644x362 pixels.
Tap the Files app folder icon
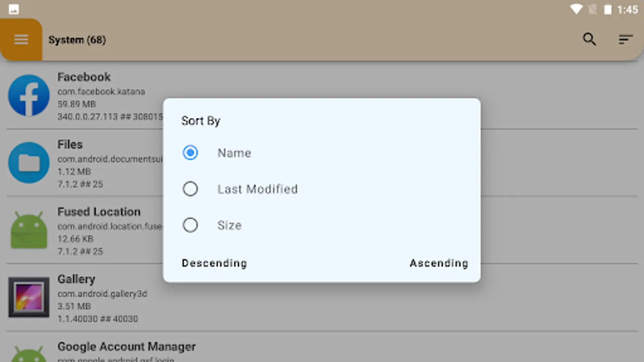coord(29,162)
